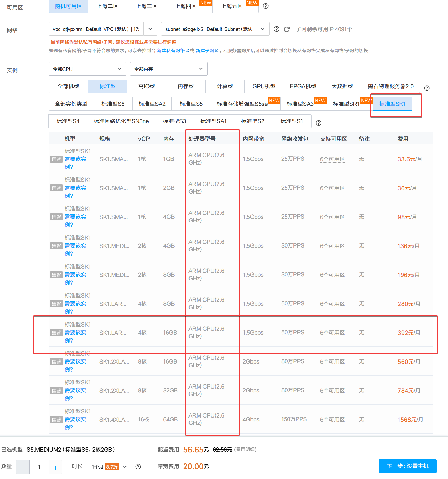Click the 196元/月 price cell
This screenshot has height=479, width=448.
click(x=408, y=275)
